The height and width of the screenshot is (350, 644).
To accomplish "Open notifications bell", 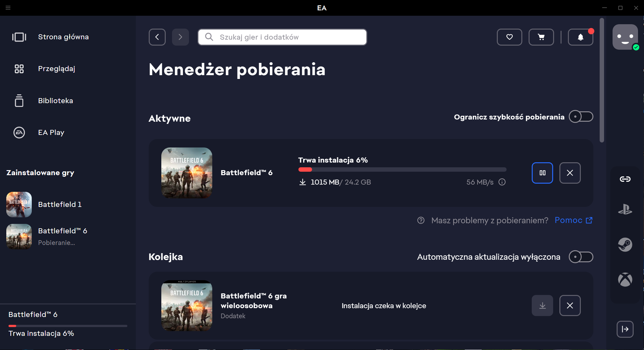I will (x=580, y=37).
